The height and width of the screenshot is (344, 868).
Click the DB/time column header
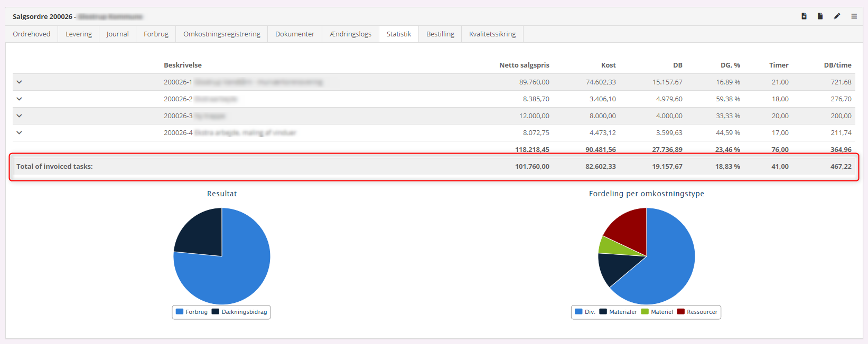pyautogui.click(x=837, y=65)
